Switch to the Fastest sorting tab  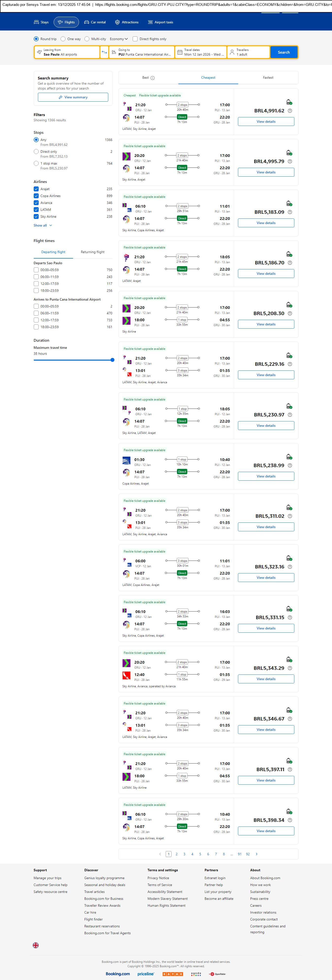point(268,78)
